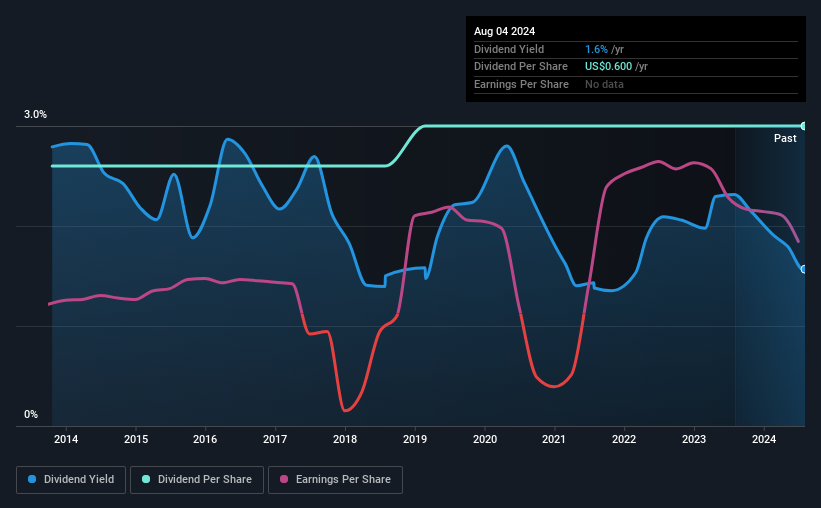Click the tooltip 'Earnings Per Share' row label
The width and height of the screenshot is (821, 508).
coord(521,84)
